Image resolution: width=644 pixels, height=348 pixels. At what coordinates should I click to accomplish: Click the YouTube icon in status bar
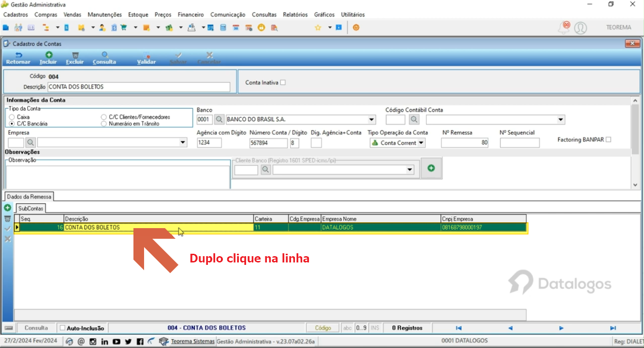point(117,341)
